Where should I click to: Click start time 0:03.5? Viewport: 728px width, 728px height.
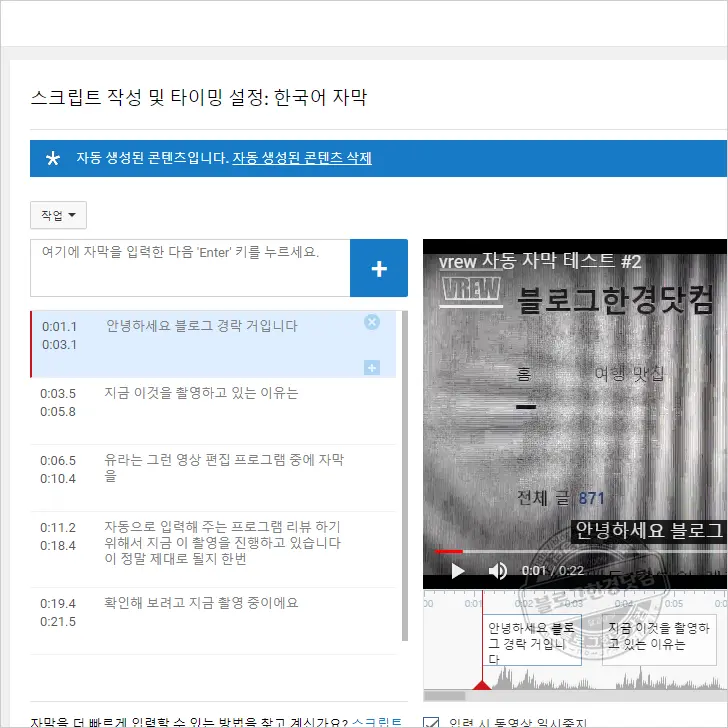coord(58,394)
